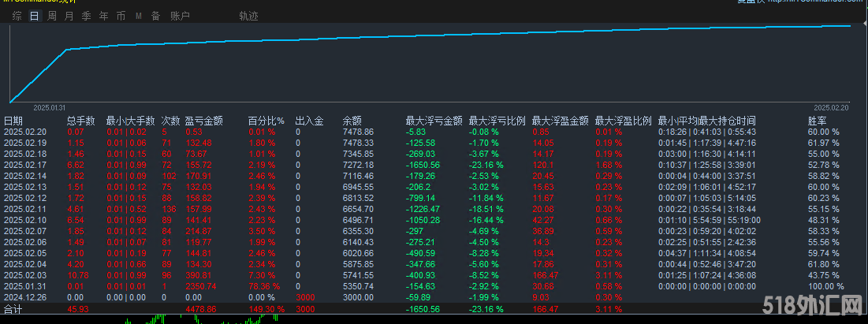
Task: Click the floating profit 120.1
Action: coord(542,165)
